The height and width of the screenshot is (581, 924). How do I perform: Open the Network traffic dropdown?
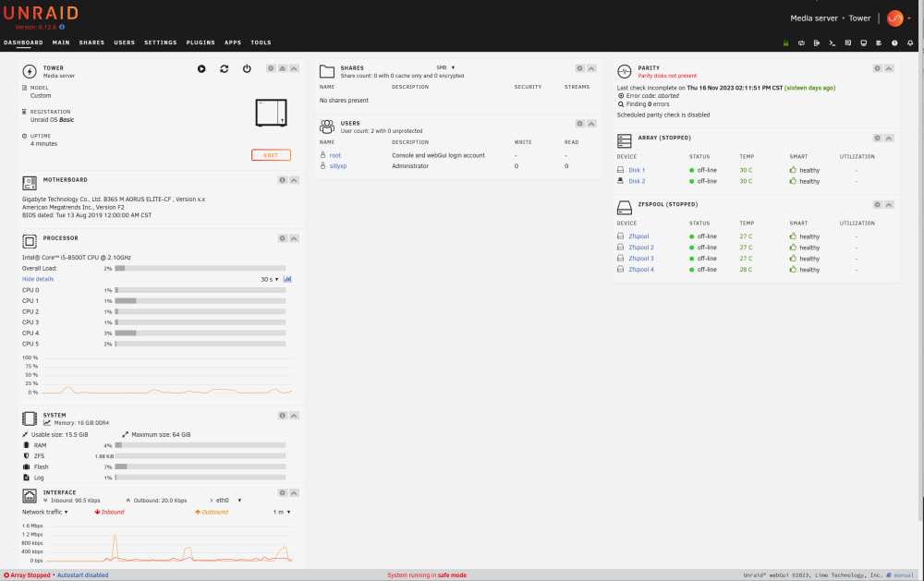click(x=44, y=512)
